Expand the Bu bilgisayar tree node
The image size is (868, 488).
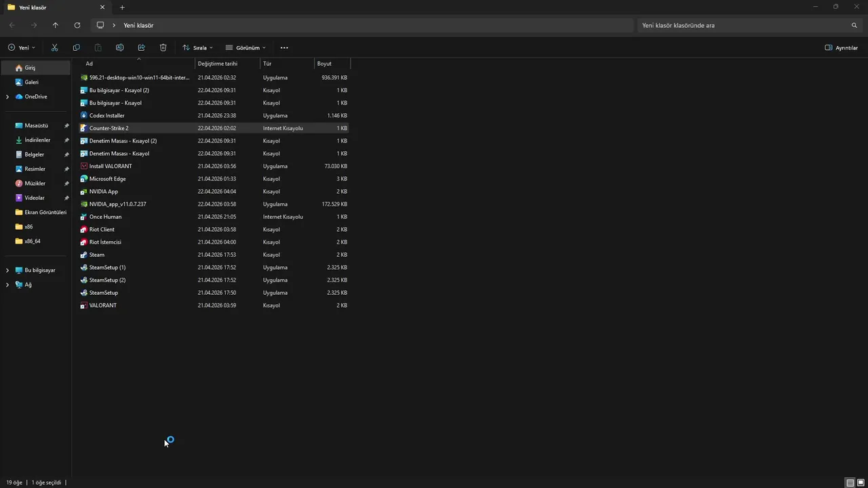coord(7,270)
